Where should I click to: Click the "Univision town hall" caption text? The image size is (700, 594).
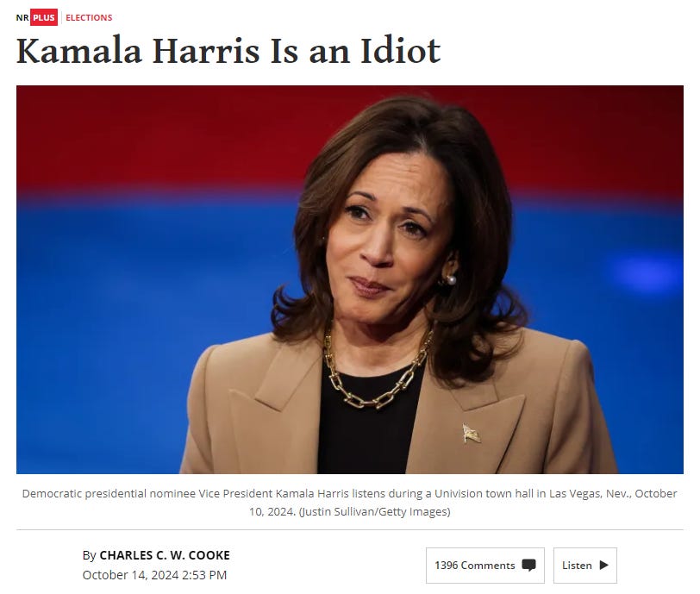(484, 493)
